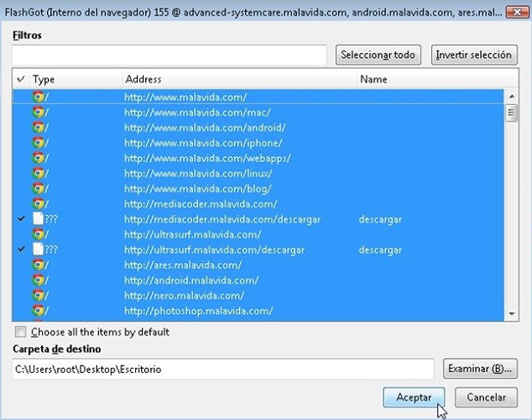Select http://mediacoder.malavida.com/ address text
Image resolution: width=532 pixels, height=420 pixels.
(201, 204)
